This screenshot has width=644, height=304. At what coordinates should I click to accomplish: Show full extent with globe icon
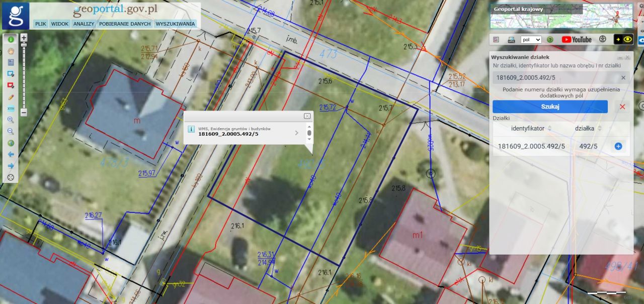point(11,143)
